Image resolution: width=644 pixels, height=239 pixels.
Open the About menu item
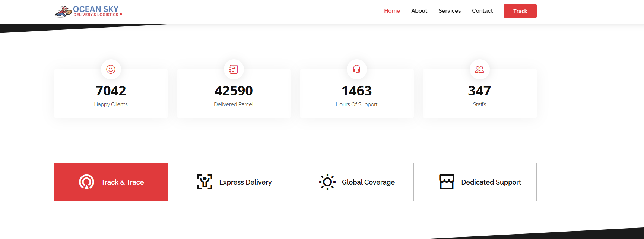tap(419, 11)
